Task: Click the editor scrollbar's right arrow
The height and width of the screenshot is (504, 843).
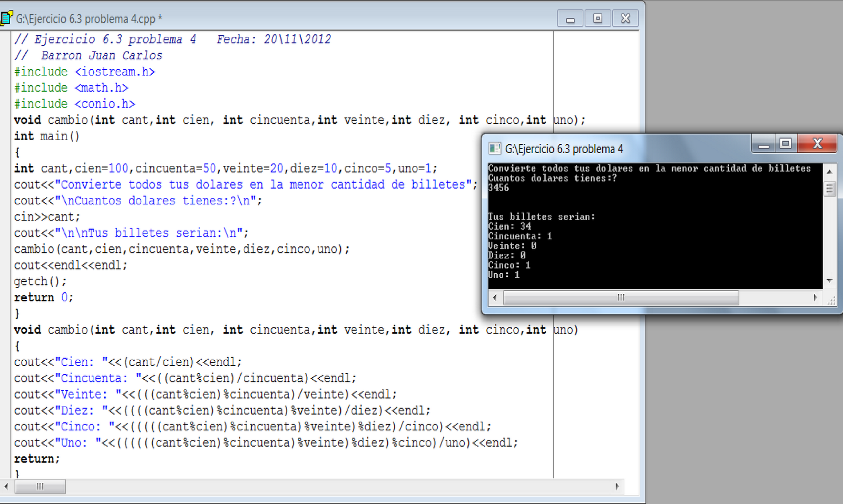Action: pyautogui.click(x=616, y=487)
